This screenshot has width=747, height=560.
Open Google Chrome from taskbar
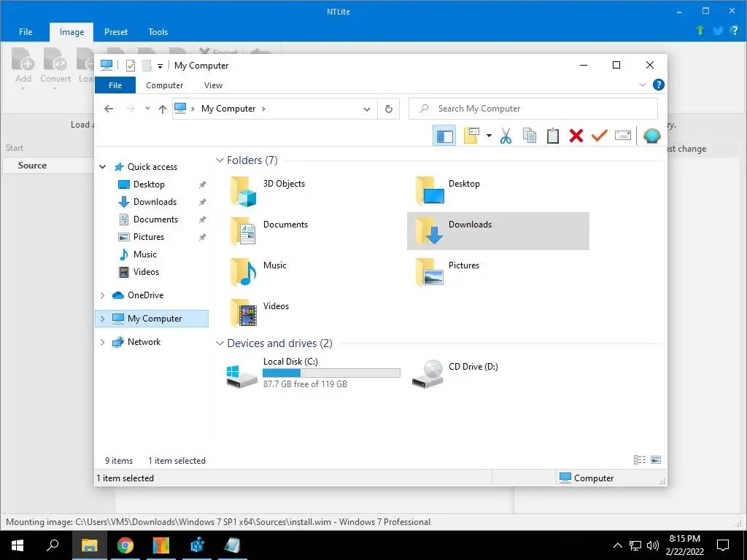(125, 545)
